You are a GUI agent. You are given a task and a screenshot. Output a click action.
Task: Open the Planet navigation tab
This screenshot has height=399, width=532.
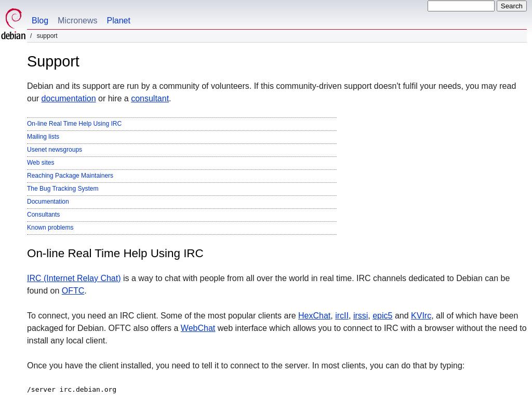click(118, 20)
